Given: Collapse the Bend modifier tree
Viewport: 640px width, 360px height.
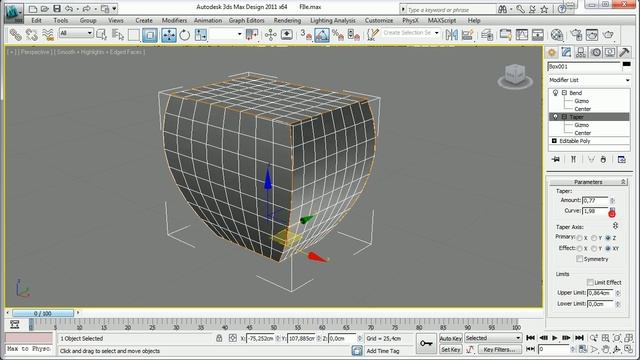Looking at the screenshot, I should click(x=564, y=93).
